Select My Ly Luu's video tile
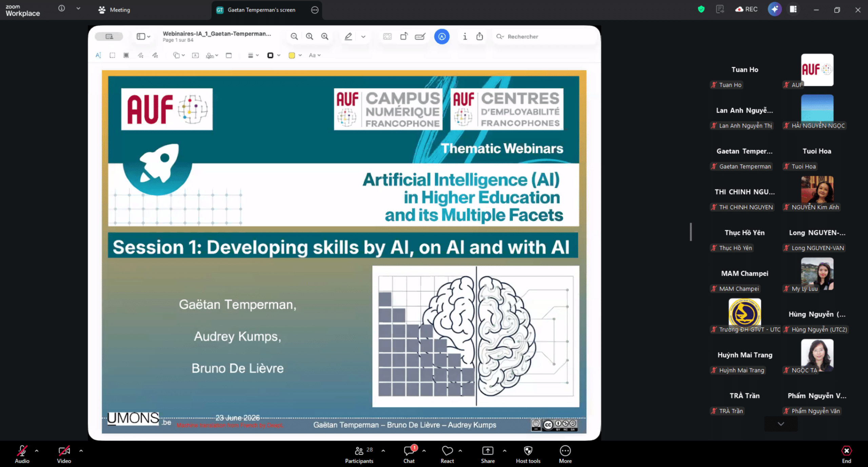The image size is (868, 467). (x=817, y=273)
